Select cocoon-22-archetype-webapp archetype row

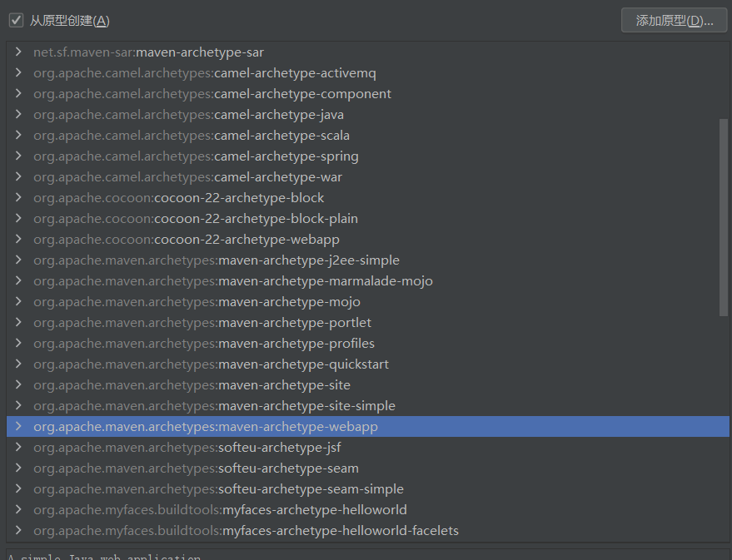tap(368, 239)
